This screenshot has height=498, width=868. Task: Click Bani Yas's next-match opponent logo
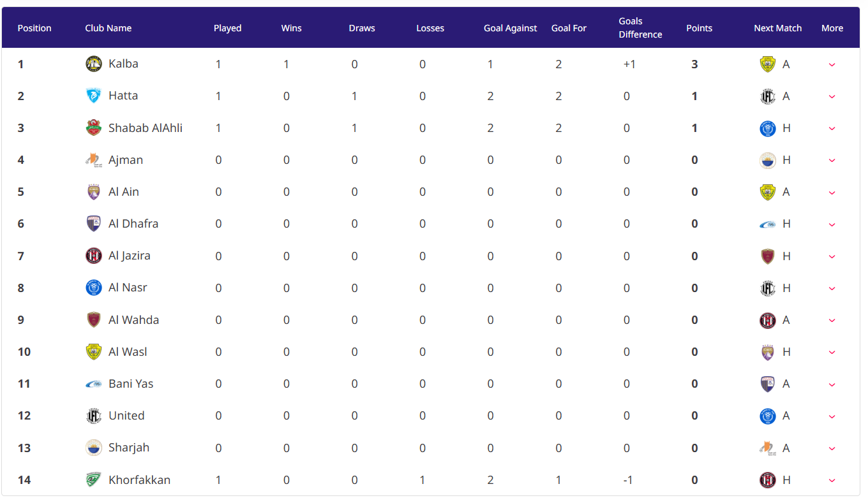(x=768, y=384)
